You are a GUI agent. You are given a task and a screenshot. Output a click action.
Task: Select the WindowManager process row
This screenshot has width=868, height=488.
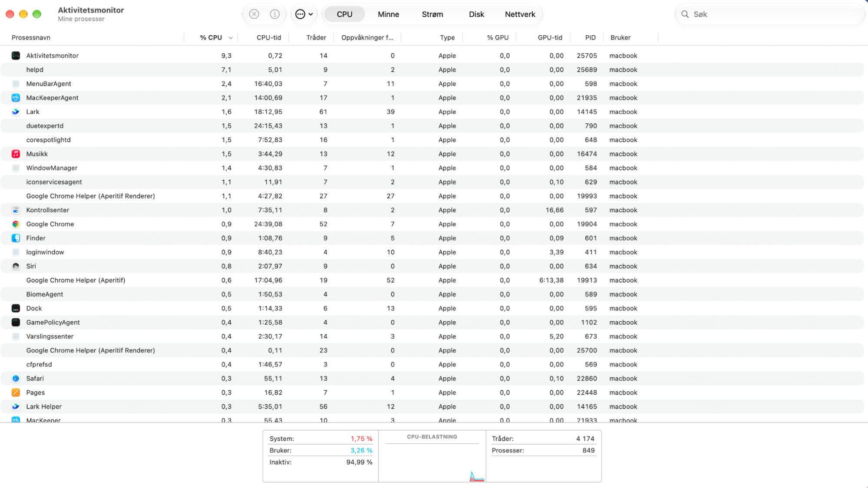432,168
